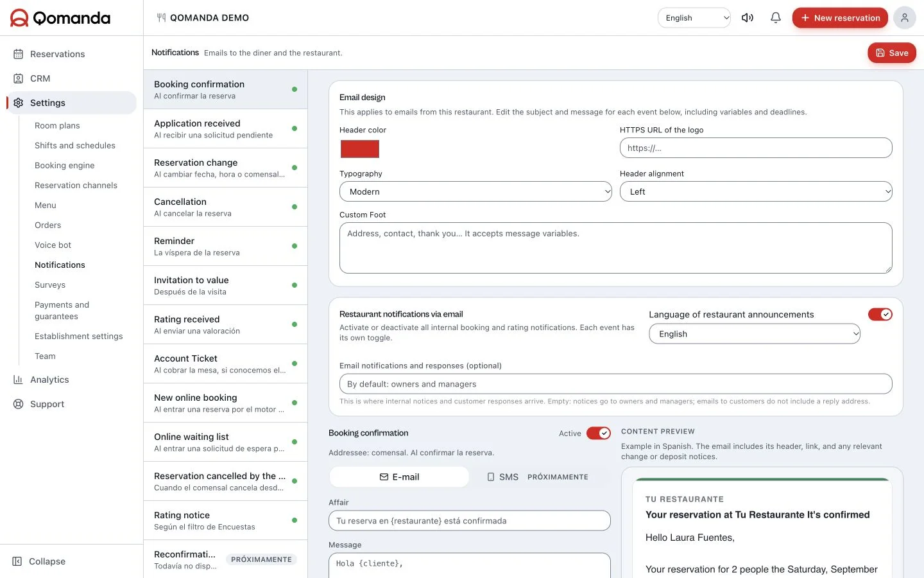Select the Online waiting list notification
This screenshot has width=924, height=578.
pyautogui.click(x=226, y=442)
